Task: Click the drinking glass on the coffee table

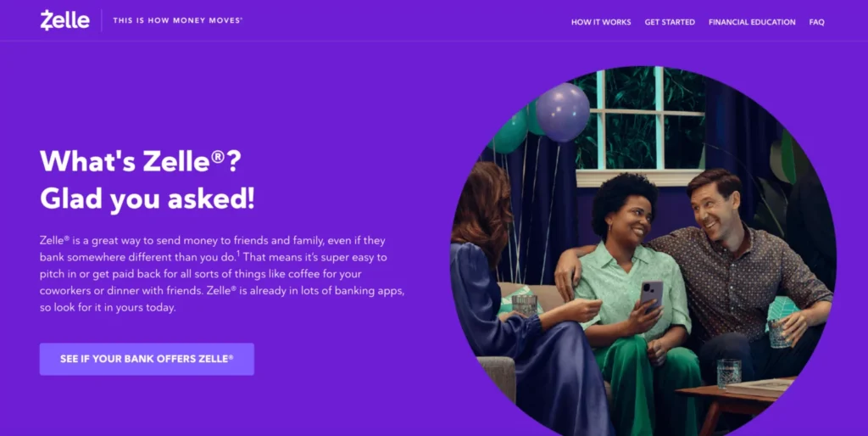Action: (x=728, y=373)
